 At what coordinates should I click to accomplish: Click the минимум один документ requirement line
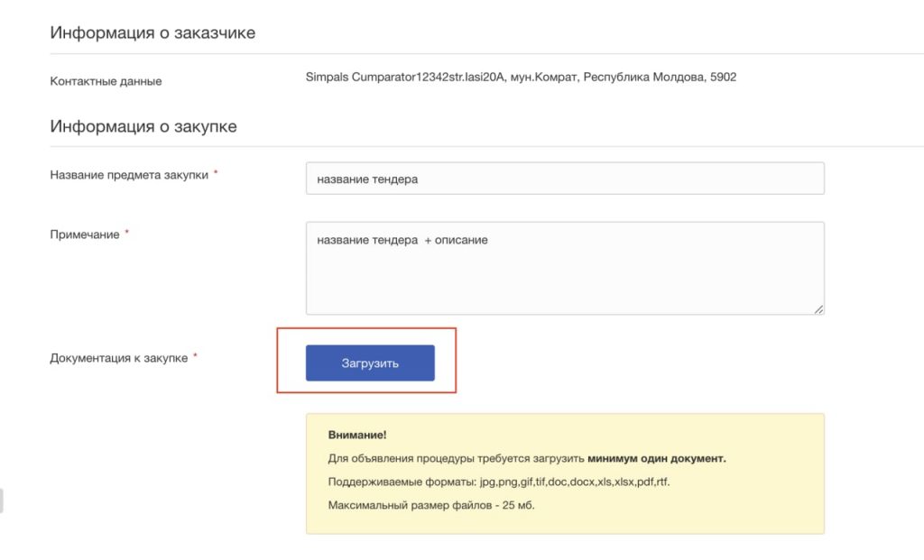(x=527, y=458)
